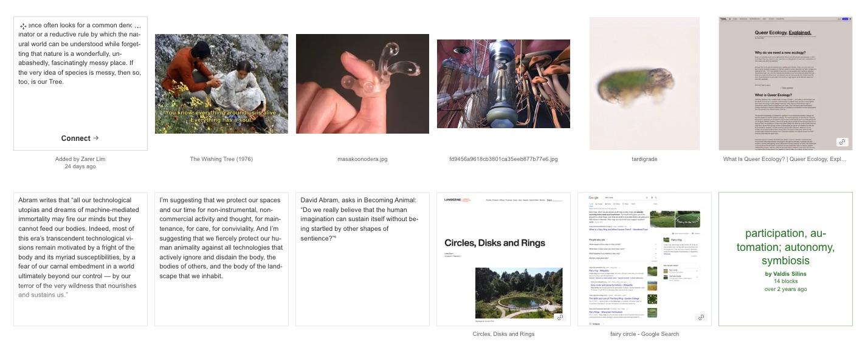Click the 'fairy circle - Google Search' caption

coord(644,334)
